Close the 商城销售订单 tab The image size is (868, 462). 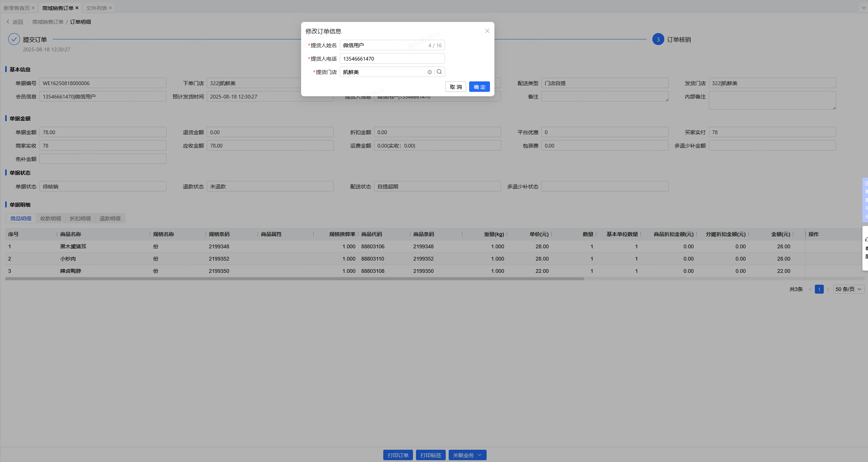tap(77, 8)
